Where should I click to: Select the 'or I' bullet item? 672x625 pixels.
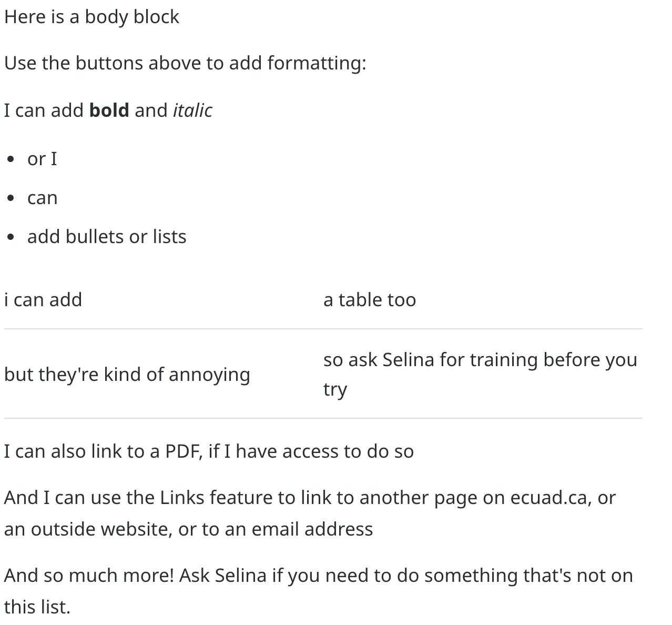42,158
